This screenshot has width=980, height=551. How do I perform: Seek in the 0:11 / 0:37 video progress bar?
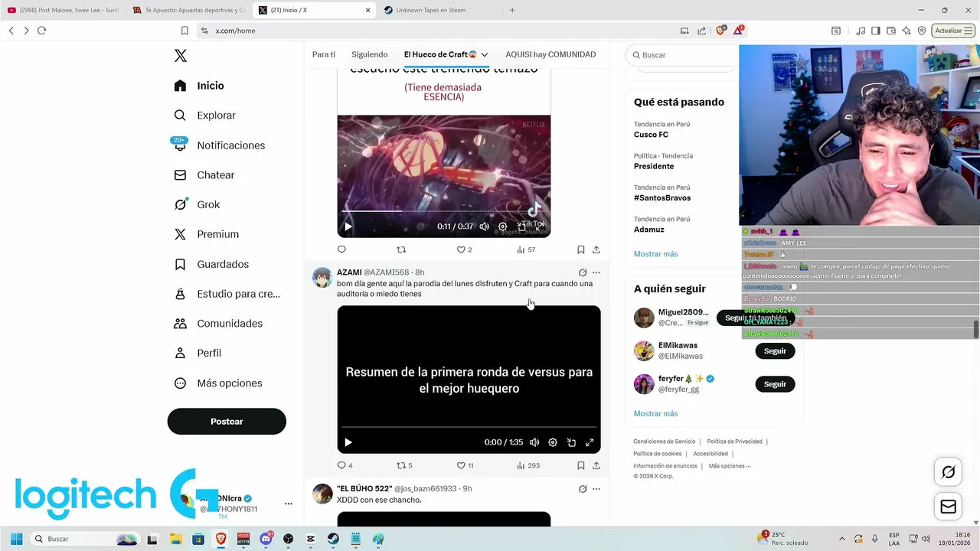pyautogui.click(x=443, y=210)
